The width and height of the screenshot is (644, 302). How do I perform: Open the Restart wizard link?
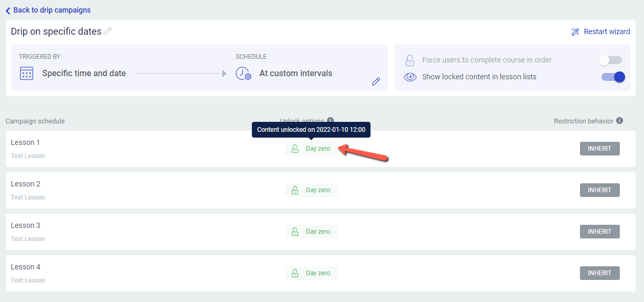pos(607,32)
